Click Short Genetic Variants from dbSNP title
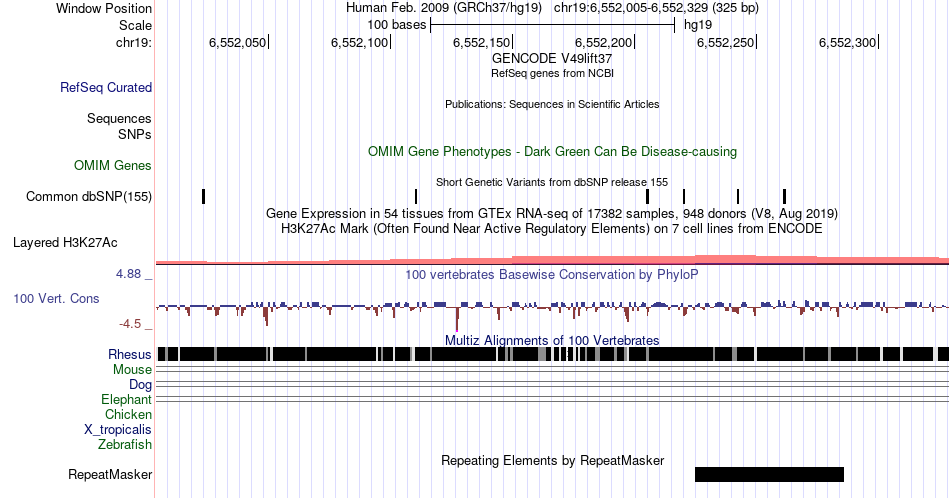The image size is (950, 498). [x=552, y=182]
